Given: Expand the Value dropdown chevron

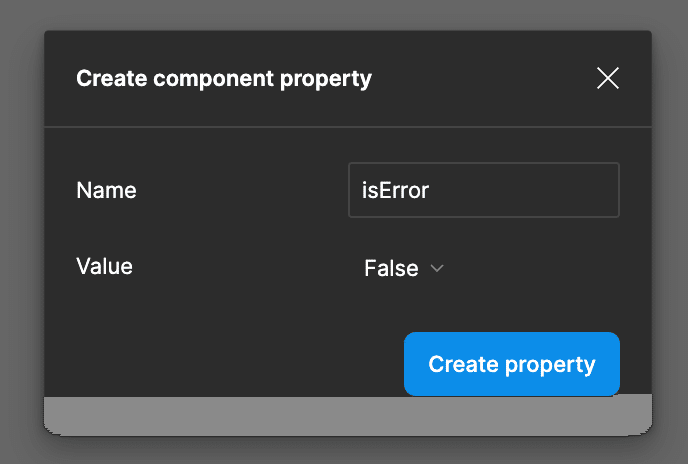Looking at the screenshot, I should click(x=436, y=268).
